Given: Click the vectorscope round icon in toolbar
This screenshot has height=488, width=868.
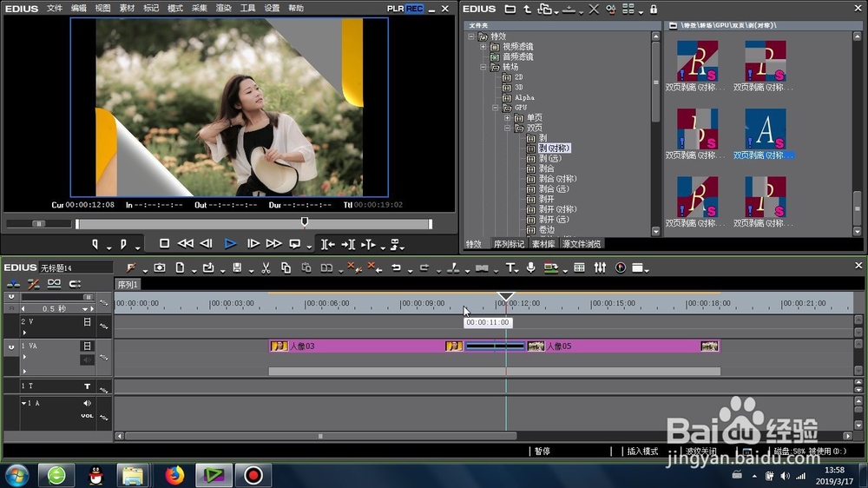Looking at the screenshot, I should tap(621, 268).
